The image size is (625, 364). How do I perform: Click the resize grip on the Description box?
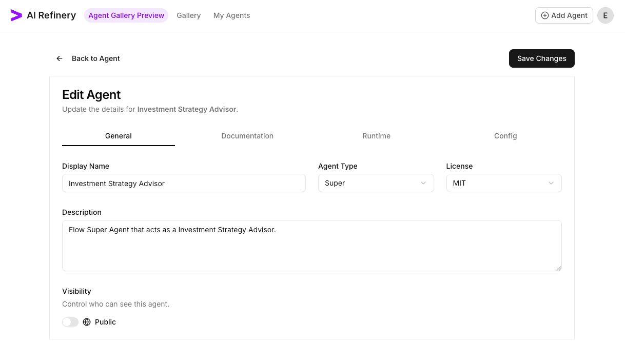[x=559, y=268]
